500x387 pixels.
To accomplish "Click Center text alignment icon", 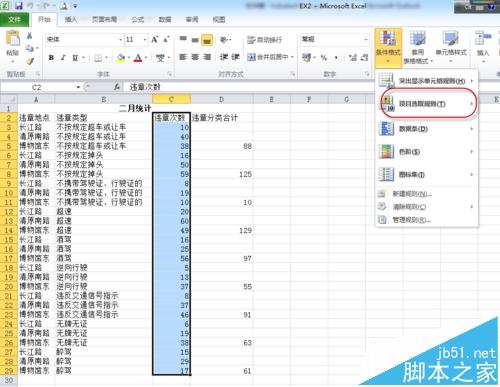I will click(x=195, y=57).
